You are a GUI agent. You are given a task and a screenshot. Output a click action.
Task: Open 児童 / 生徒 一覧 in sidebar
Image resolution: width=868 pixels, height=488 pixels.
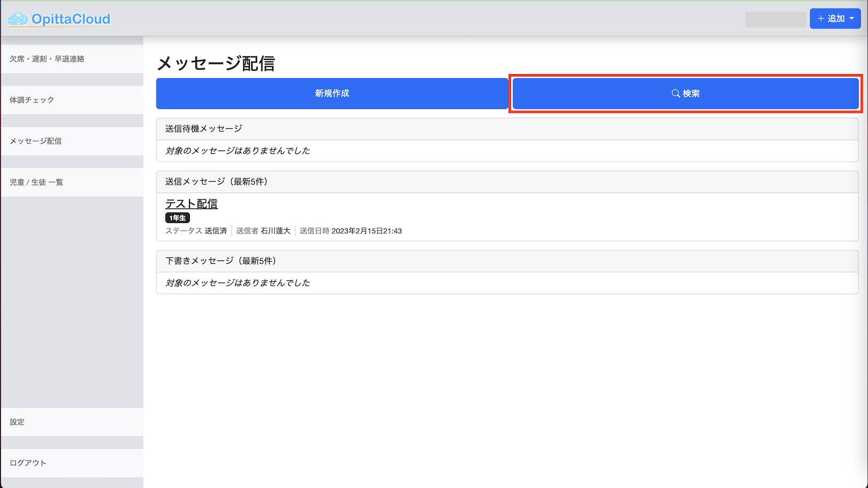[x=72, y=182]
